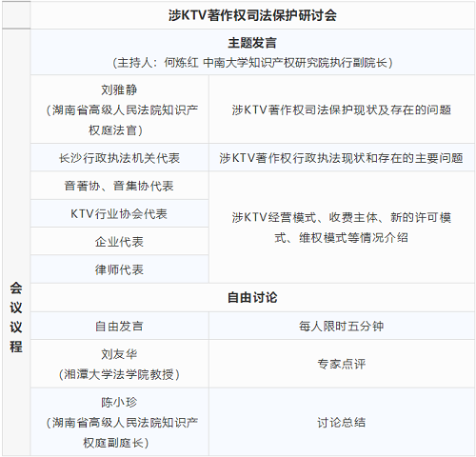
Task: Select the cell 音著协、音集协代表
Action: click(x=119, y=186)
